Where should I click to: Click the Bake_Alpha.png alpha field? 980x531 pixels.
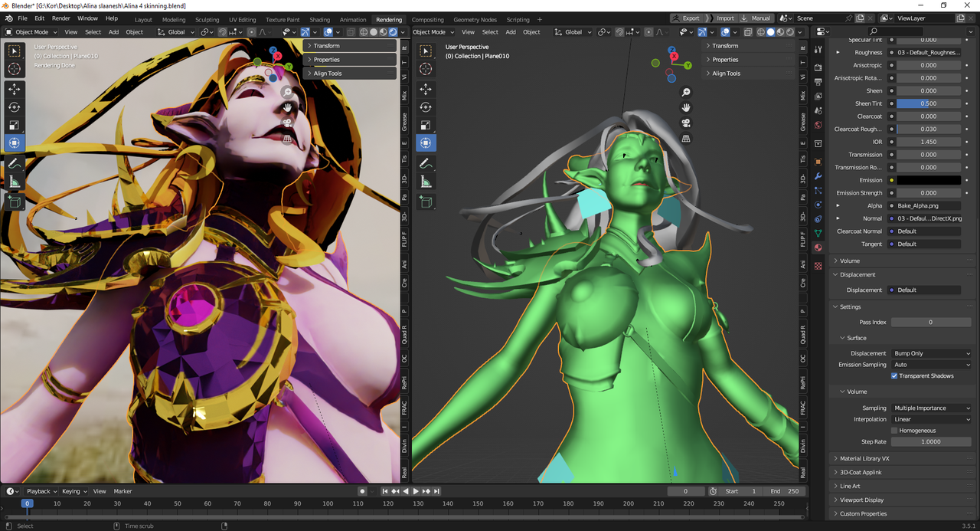[x=929, y=205]
